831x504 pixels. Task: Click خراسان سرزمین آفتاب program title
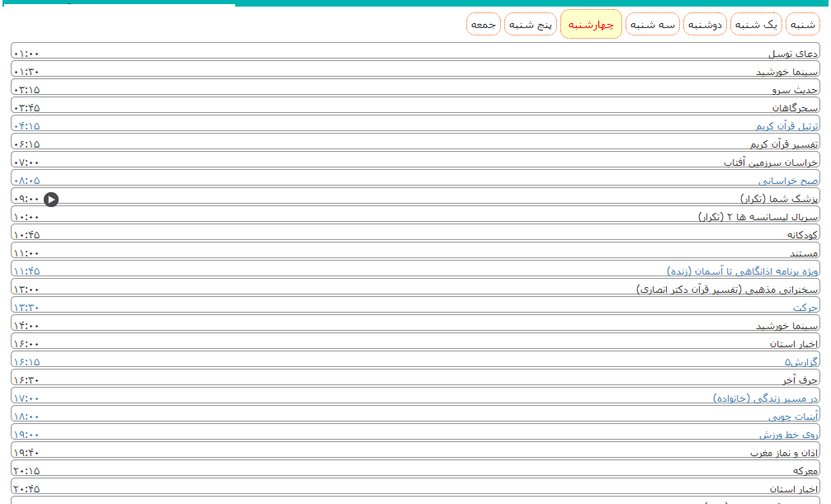tap(771, 163)
